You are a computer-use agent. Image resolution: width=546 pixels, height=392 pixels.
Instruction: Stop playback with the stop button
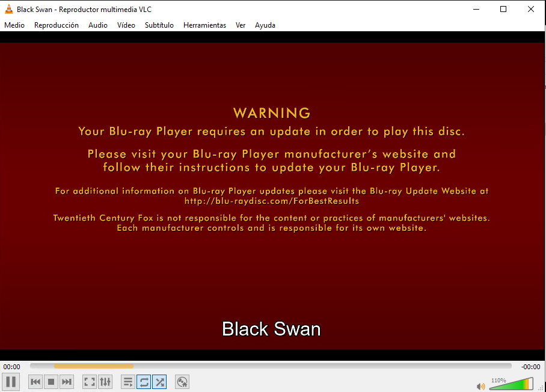tap(51, 382)
